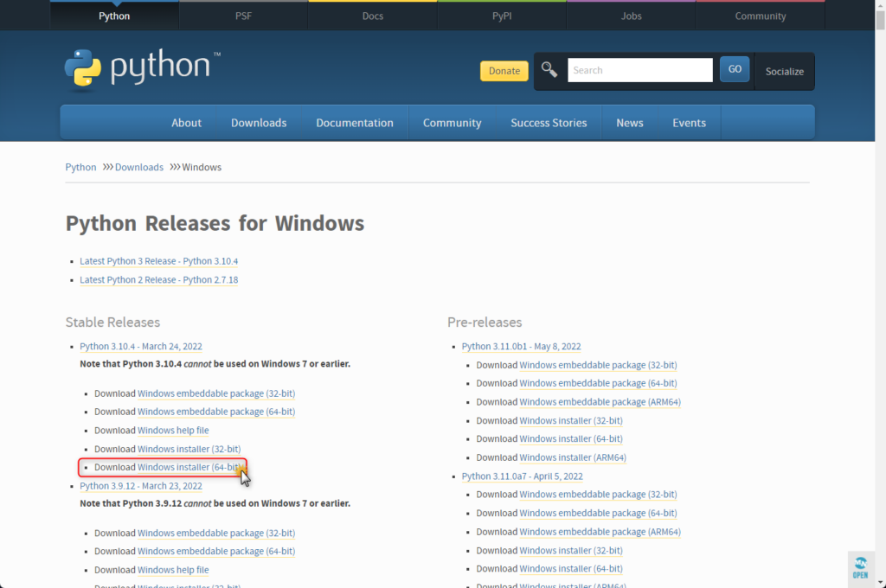Download Python 3.11.0a7 Windows embeddable package (32-bit)
Image resolution: width=886 pixels, height=588 pixels.
(598, 494)
